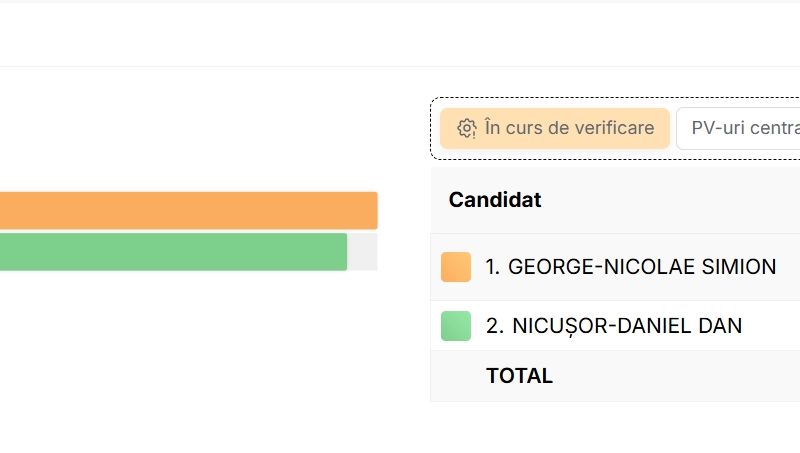Click the rank number 1 before Simion
The height and width of the screenshot is (453, 800).
tap(492, 267)
